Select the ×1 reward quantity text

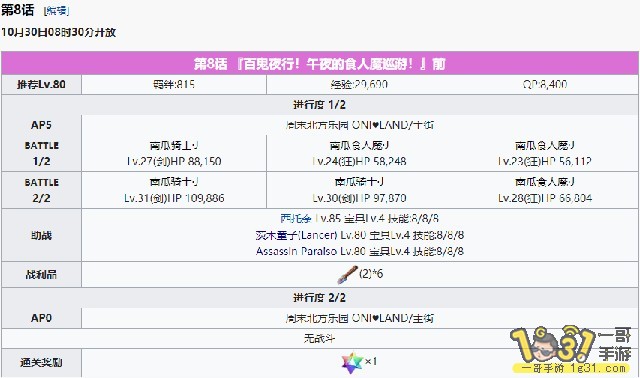371,362
